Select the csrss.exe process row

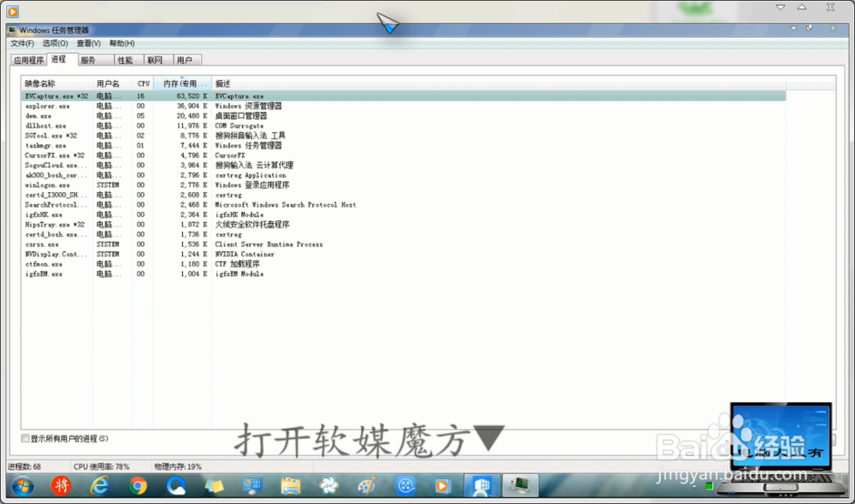coord(404,244)
